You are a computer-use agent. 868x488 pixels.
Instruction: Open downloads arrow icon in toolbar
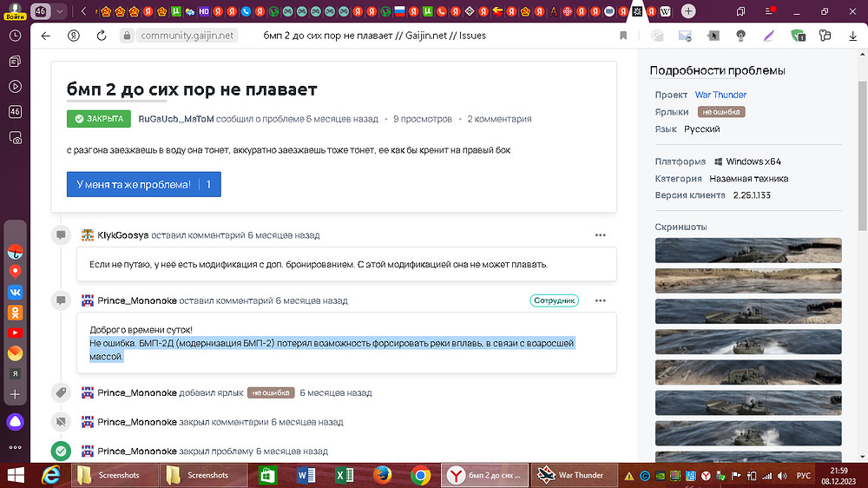click(852, 36)
